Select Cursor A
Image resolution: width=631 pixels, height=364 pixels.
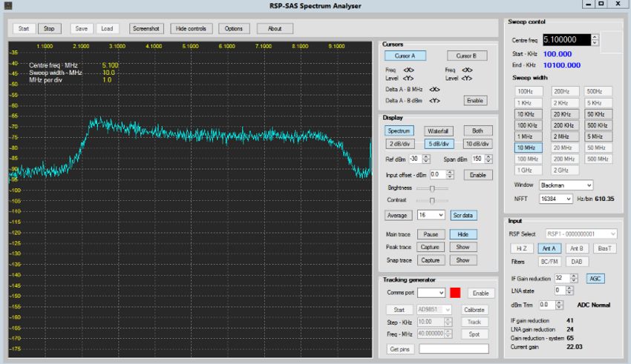click(x=405, y=56)
